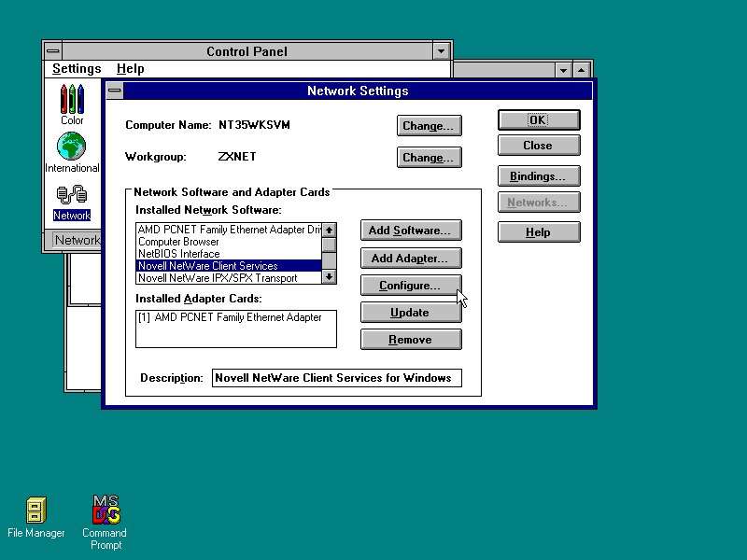Open the Network Settings system menu box
This screenshot has width=747, height=560.
tap(115, 91)
